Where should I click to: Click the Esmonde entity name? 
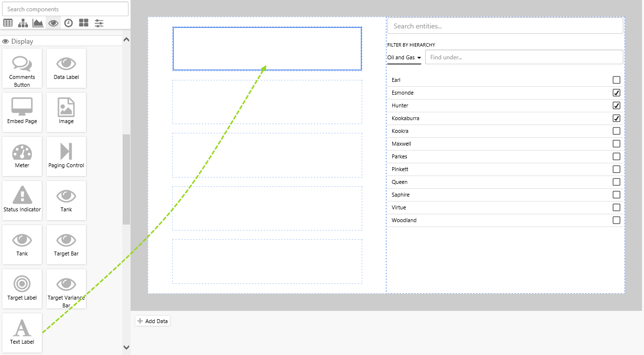[402, 93]
